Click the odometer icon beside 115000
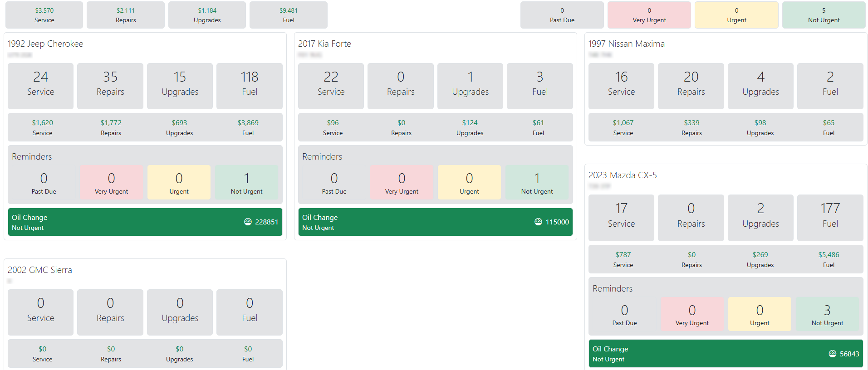This screenshot has width=868, height=370. [x=538, y=222]
